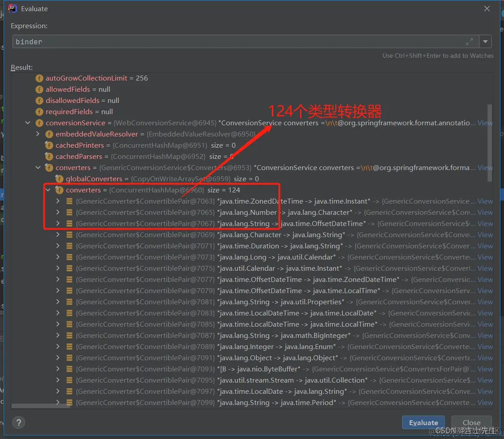The height and width of the screenshot is (439, 504).
Task: Expand the Integer -> Enum entry
Action: coord(58,346)
